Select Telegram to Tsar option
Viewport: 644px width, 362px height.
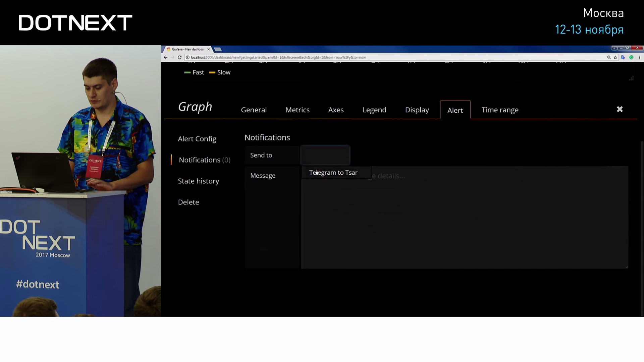(x=333, y=173)
